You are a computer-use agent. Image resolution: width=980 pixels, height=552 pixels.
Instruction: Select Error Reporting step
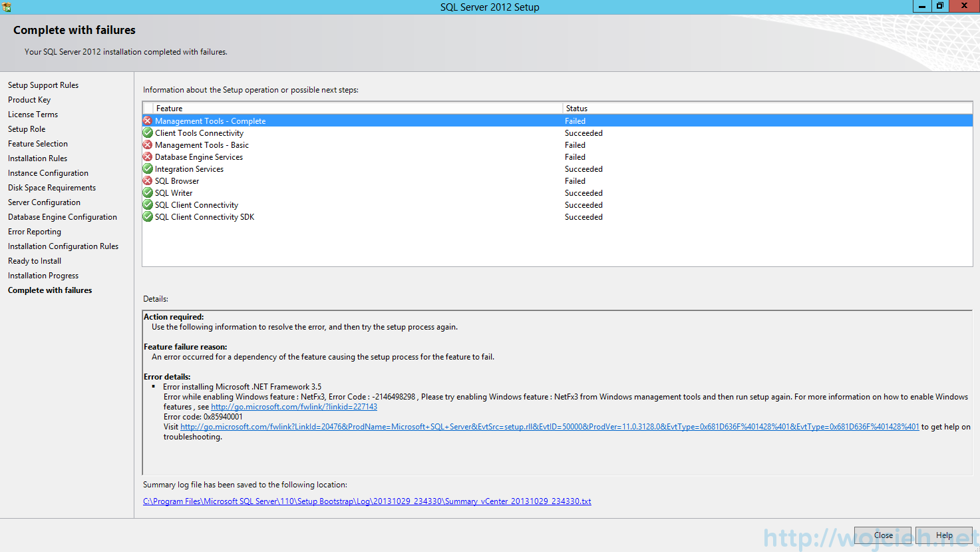pos(35,232)
